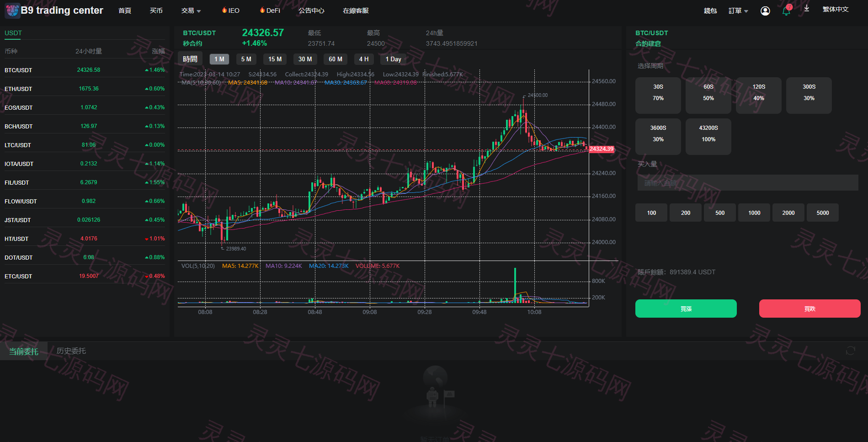Screen dimensions: 868x442
Task: Click the red 買跌 buy down button
Action: (x=810, y=309)
